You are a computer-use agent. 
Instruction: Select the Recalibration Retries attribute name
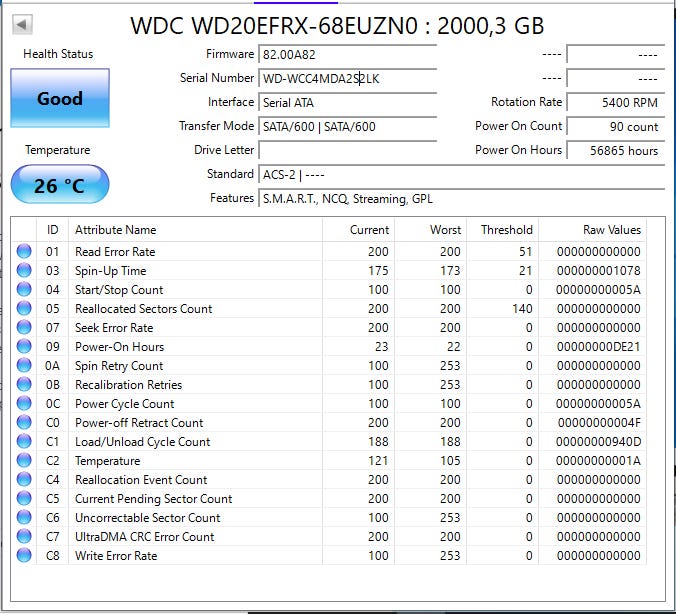pyautogui.click(x=128, y=385)
